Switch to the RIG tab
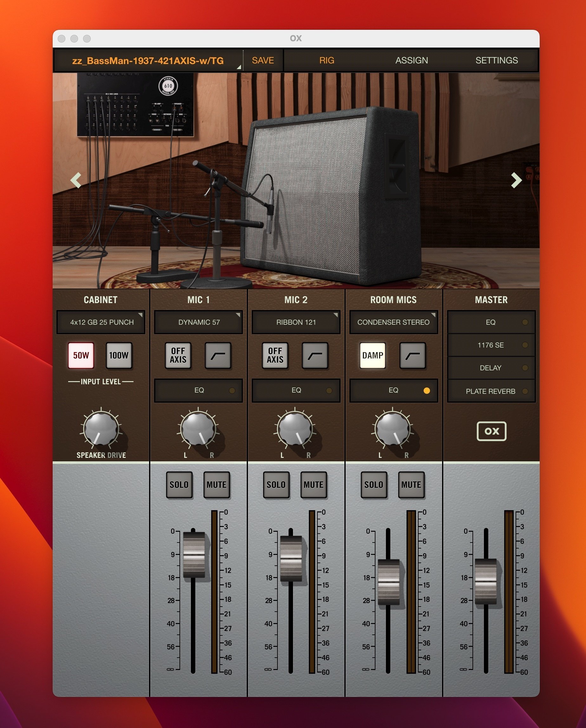 [x=327, y=61]
